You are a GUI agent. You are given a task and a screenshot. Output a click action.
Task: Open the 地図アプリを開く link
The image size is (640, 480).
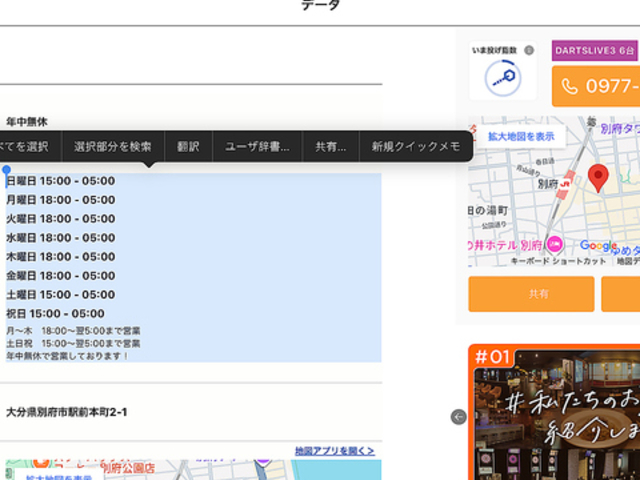click(334, 451)
